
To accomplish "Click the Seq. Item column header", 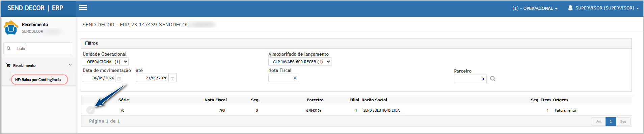I will (x=541, y=100).
